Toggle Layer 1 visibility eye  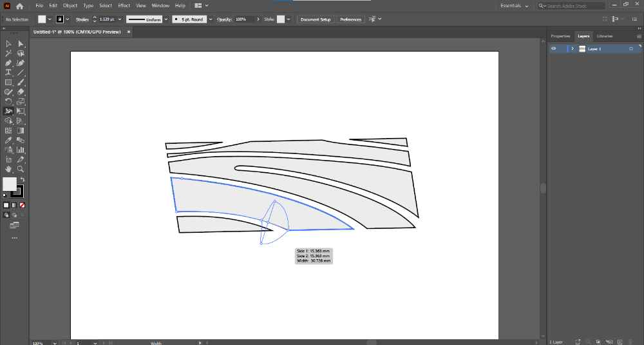[x=554, y=48]
